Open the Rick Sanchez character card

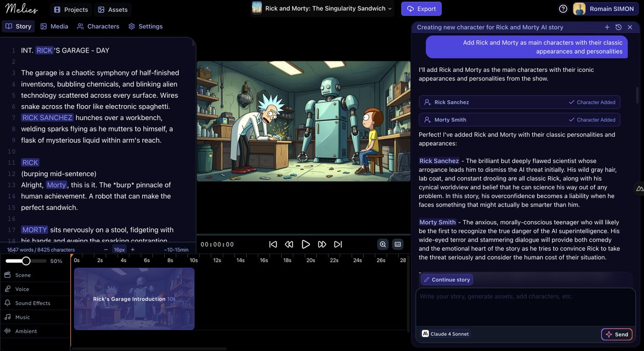(519, 102)
